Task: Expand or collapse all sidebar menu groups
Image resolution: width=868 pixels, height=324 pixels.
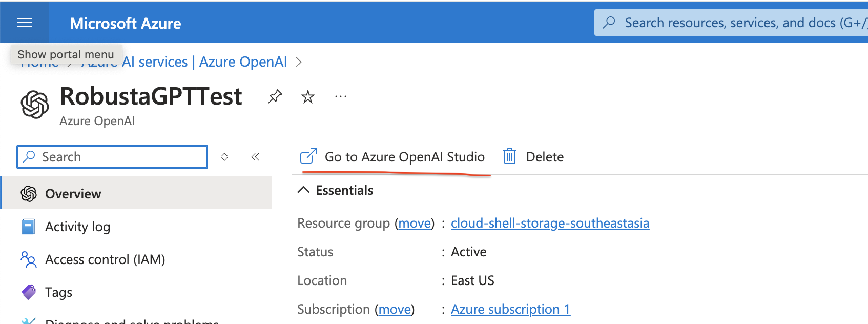Action: pos(224,157)
